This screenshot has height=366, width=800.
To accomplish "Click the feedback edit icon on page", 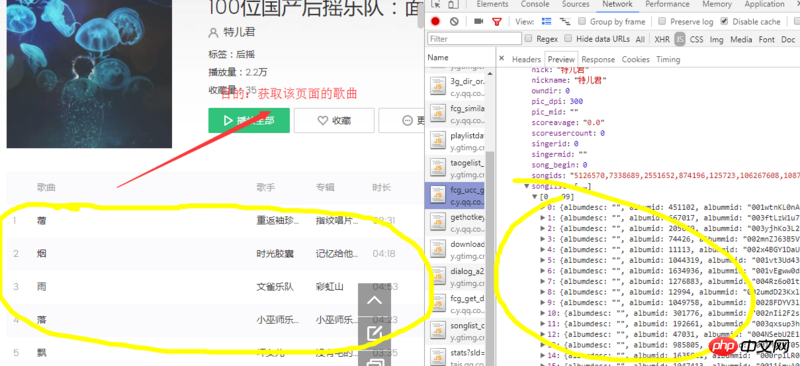I will pyautogui.click(x=374, y=333).
